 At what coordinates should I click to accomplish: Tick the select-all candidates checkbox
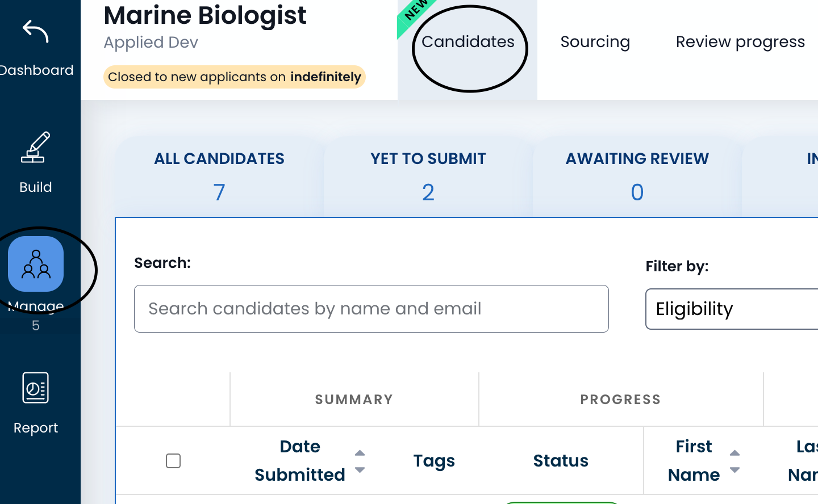[173, 461]
